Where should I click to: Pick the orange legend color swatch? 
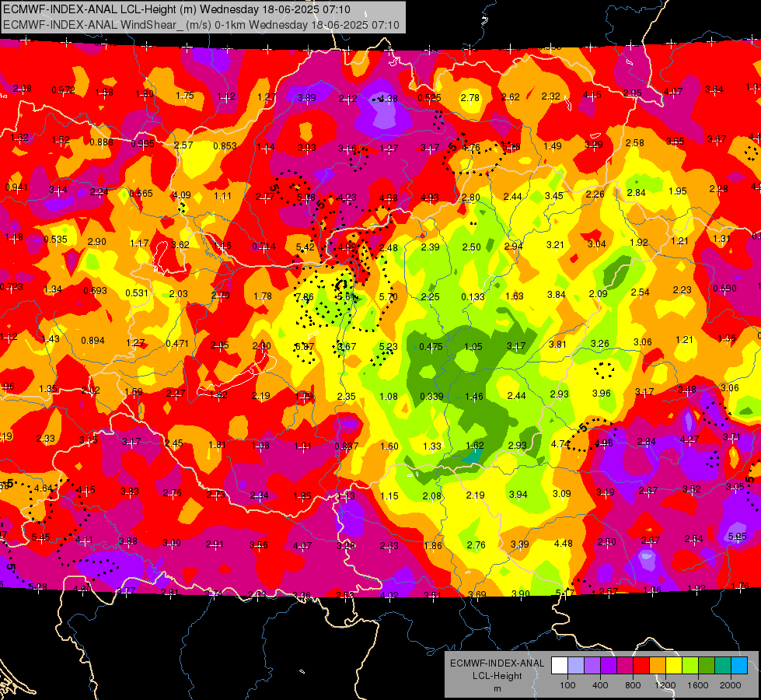(658, 665)
